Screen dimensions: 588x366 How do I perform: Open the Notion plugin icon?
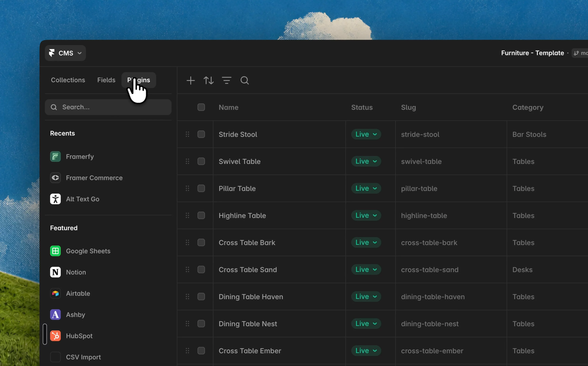point(55,272)
